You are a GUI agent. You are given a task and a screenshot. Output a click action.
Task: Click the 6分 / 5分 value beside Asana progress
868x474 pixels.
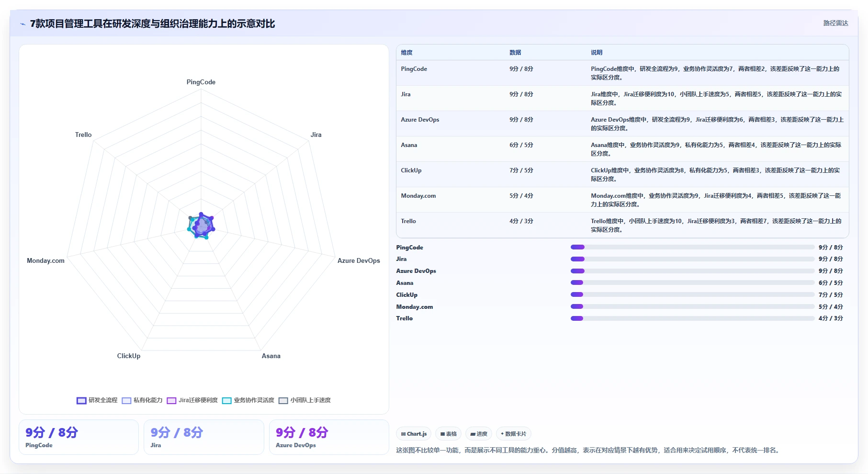coord(831,283)
